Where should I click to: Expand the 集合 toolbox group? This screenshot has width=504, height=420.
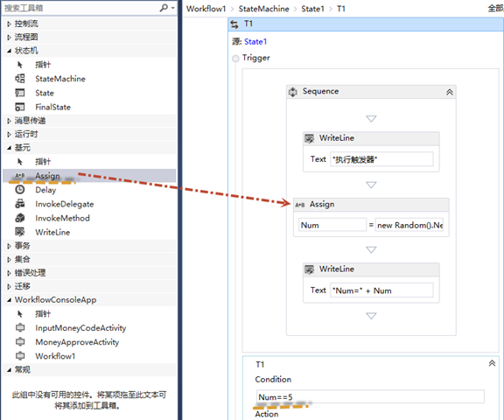pyautogui.click(x=9, y=260)
